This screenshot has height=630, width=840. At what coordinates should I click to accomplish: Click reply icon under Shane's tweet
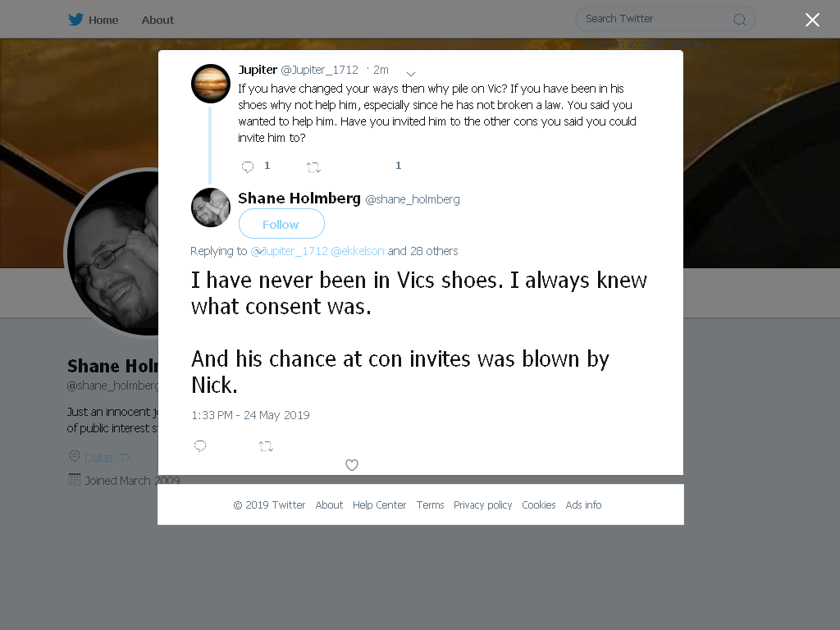(200, 445)
